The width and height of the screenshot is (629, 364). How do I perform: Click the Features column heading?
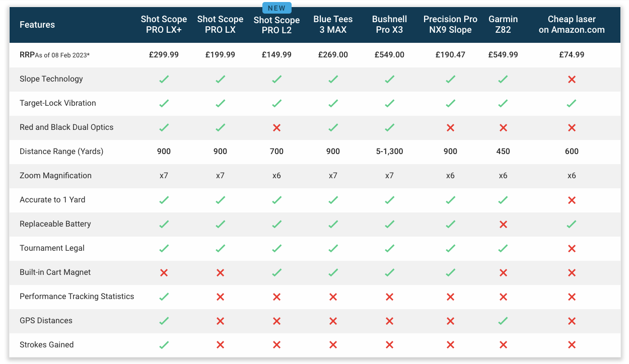pyautogui.click(x=37, y=25)
